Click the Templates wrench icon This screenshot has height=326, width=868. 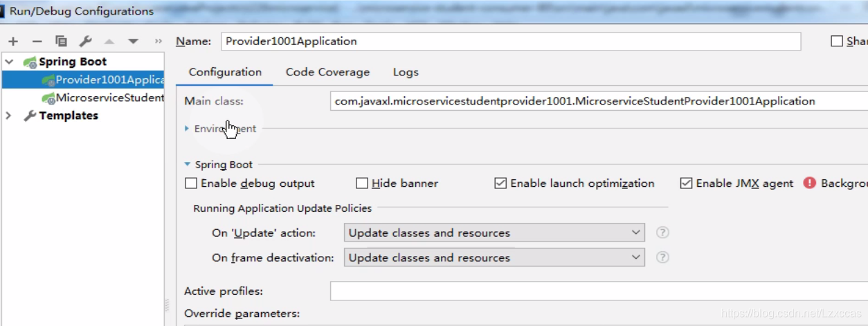[x=30, y=116]
